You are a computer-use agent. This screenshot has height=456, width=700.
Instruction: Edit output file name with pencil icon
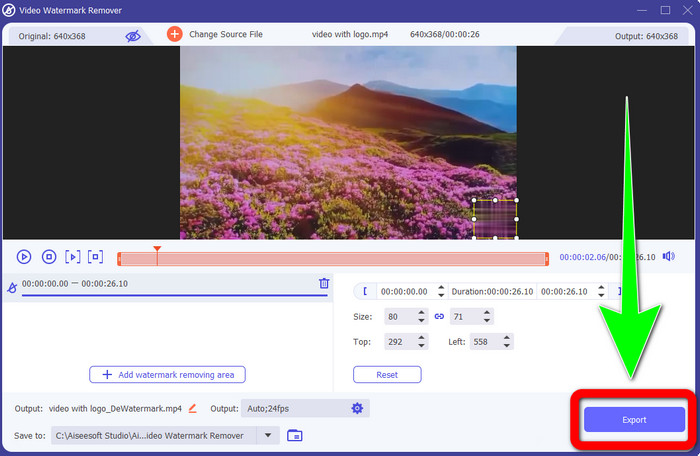[x=192, y=408]
